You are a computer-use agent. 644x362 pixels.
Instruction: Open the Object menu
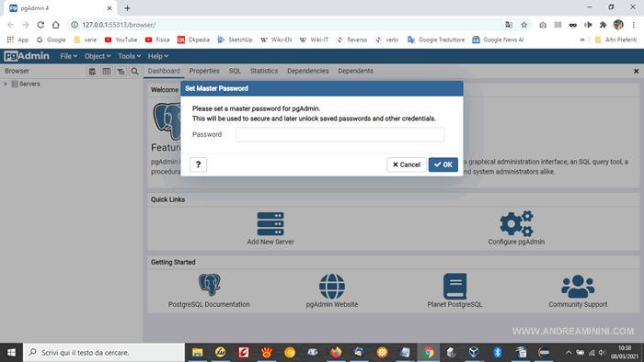click(98, 56)
